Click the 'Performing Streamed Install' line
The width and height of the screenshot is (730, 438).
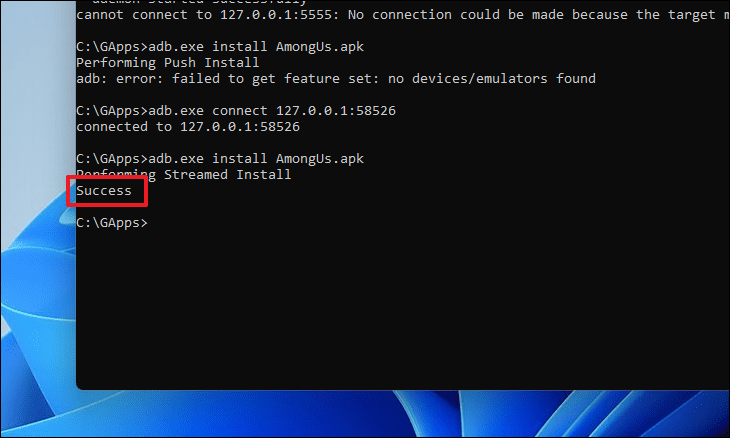click(x=183, y=175)
